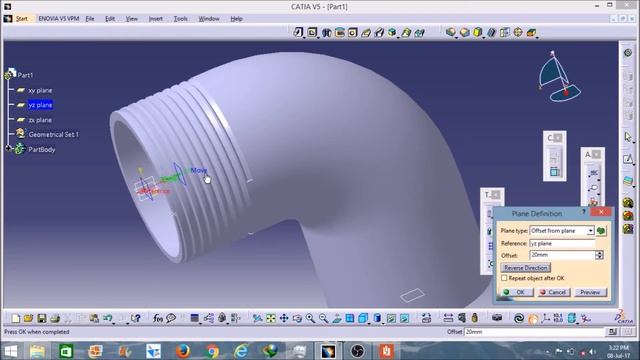Click the help question mark in Plane Definition
Image resolution: width=640 pixels, height=360 pixels.
click(x=584, y=212)
